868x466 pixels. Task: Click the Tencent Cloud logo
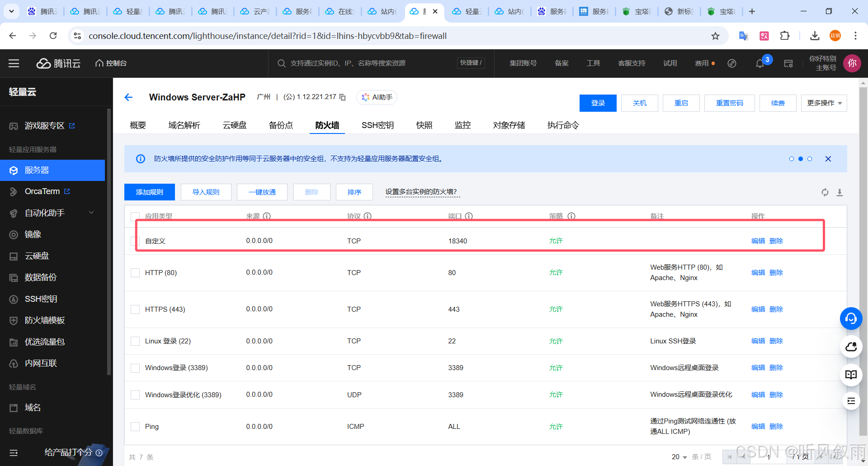tap(58, 63)
